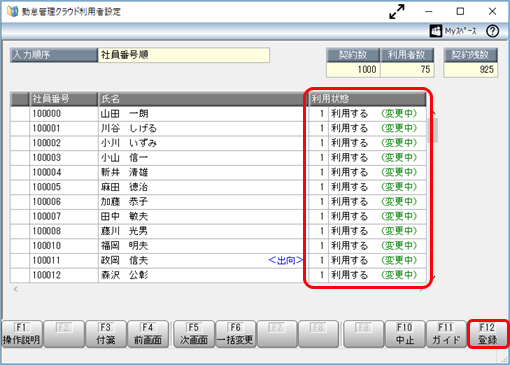The image size is (510, 365).
Task: Click the name 藤川 光男
Action: pos(124,231)
